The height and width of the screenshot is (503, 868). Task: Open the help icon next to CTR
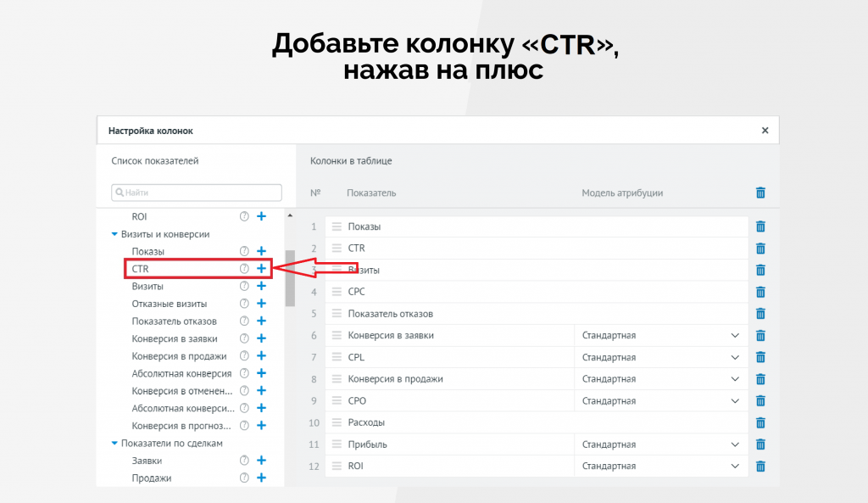coord(244,268)
